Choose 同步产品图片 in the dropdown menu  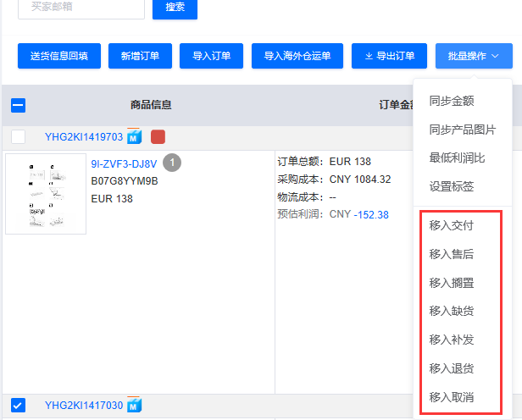coord(463,130)
